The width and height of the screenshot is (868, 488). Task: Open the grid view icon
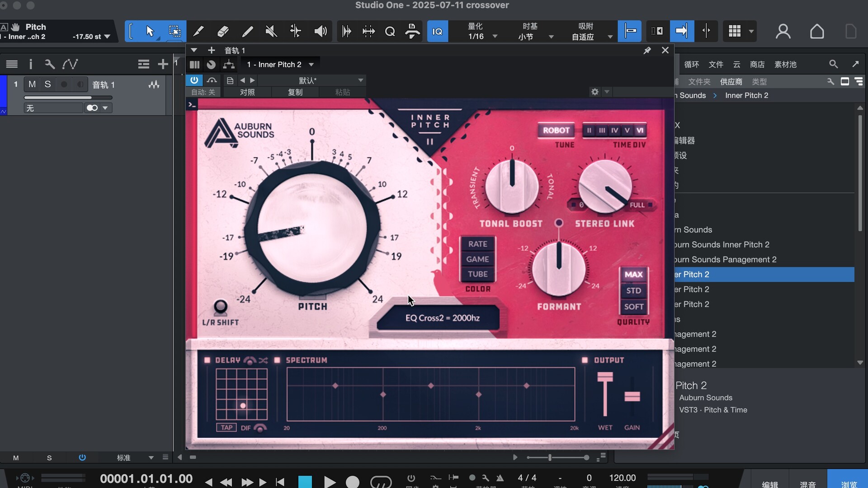[735, 31]
